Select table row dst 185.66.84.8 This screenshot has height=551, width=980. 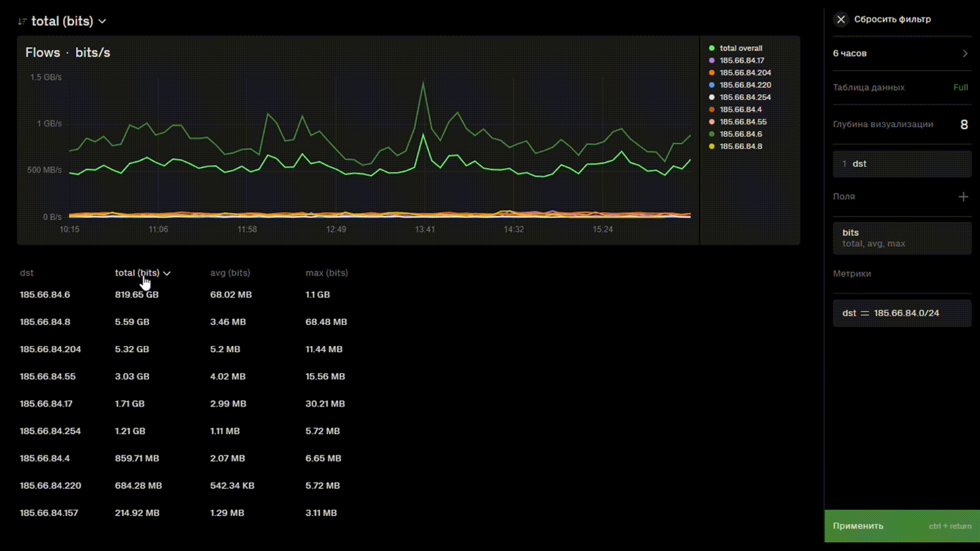tap(45, 322)
